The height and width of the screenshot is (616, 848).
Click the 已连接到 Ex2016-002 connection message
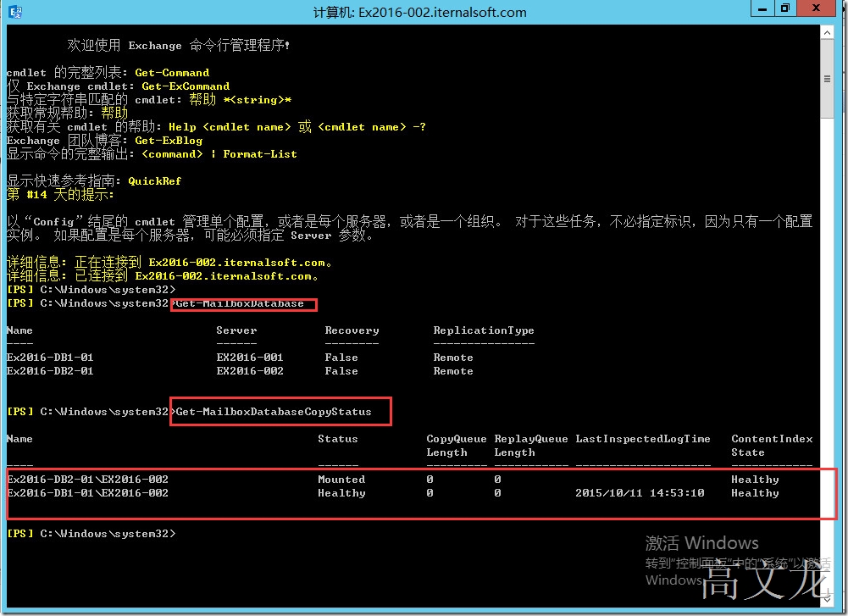click(162, 276)
